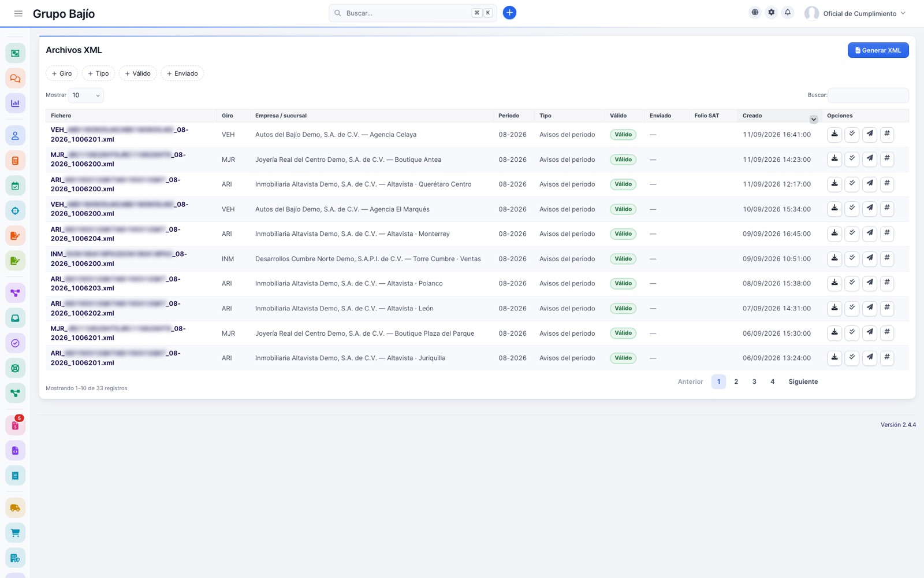924x578 pixels.
Task: Open the settings gear in header
Action: (771, 12)
